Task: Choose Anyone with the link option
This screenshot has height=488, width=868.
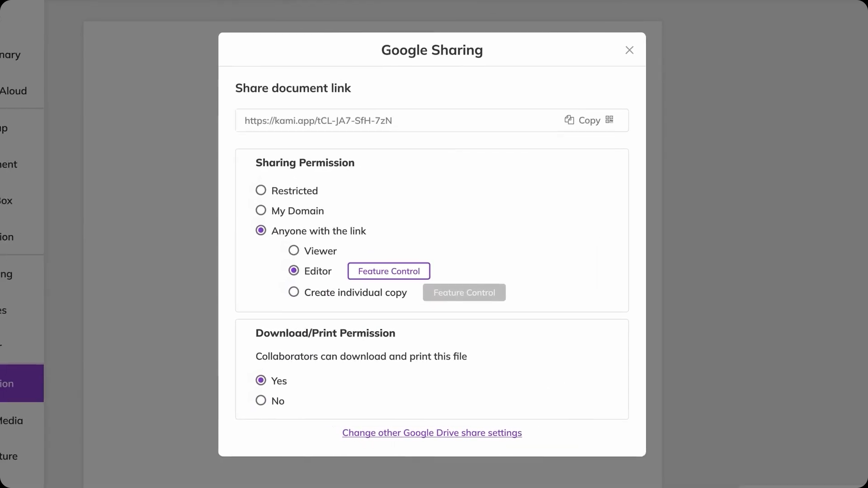Action: [x=261, y=230]
